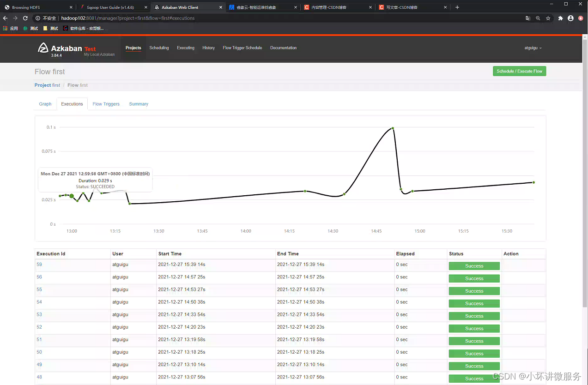Close the Sqoop User Guide tab

(146, 7)
